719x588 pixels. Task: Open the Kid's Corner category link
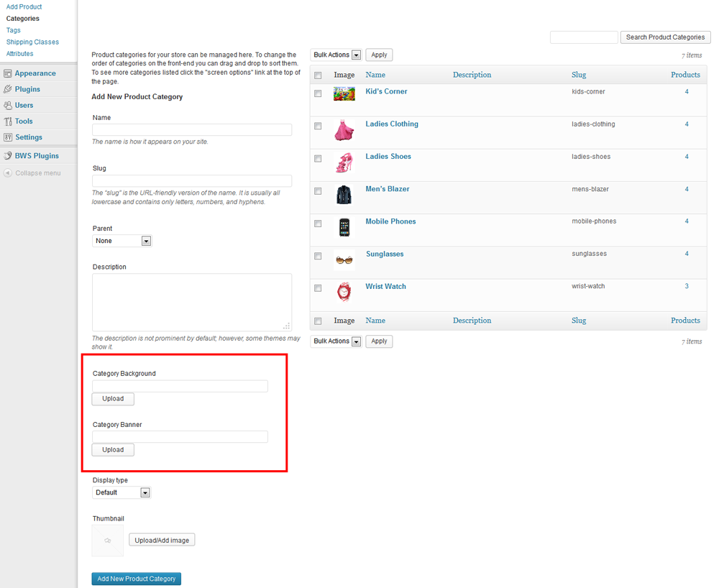coord(386,91)
